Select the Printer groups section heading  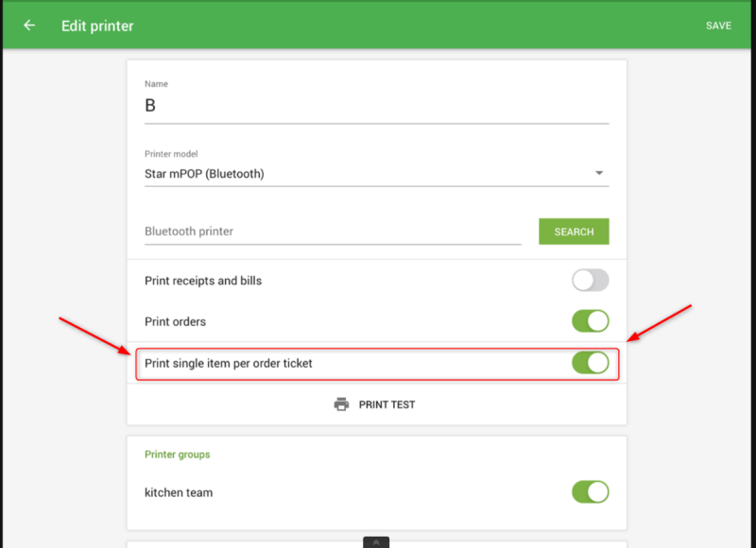pos(178,454)
